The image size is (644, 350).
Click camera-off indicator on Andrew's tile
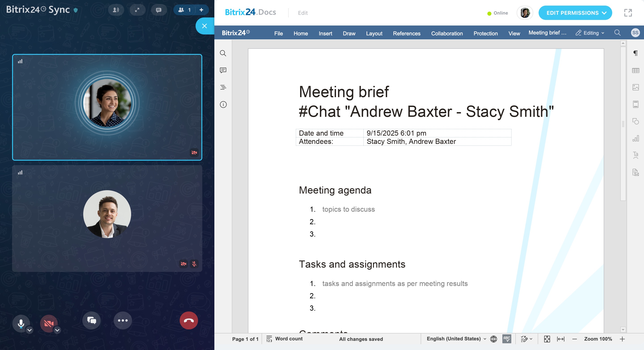click(183, 264)
